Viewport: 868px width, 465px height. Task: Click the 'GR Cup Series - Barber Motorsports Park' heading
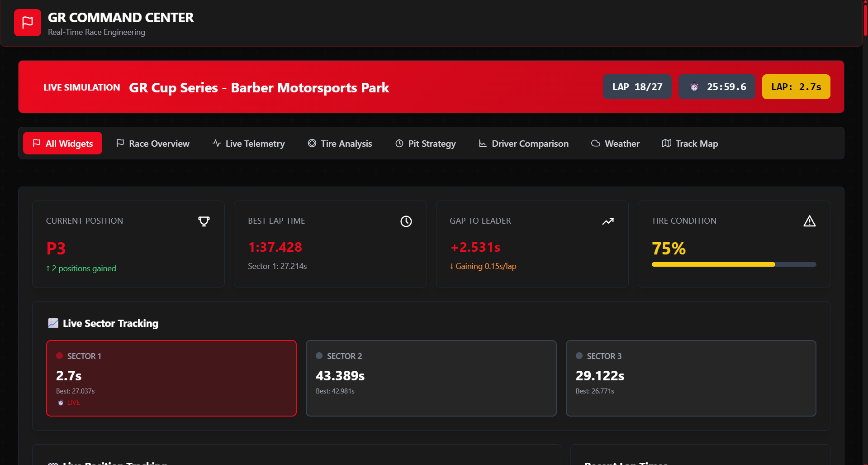click(259, 87)
